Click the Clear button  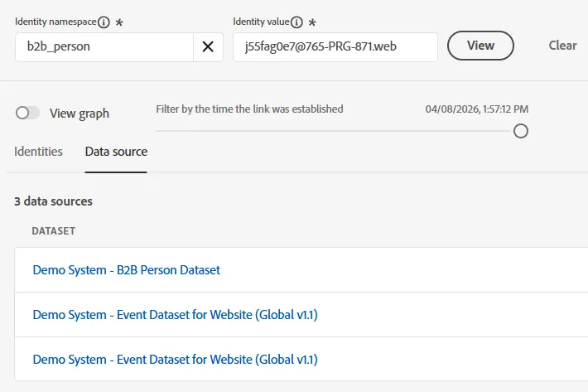(562, 46)
